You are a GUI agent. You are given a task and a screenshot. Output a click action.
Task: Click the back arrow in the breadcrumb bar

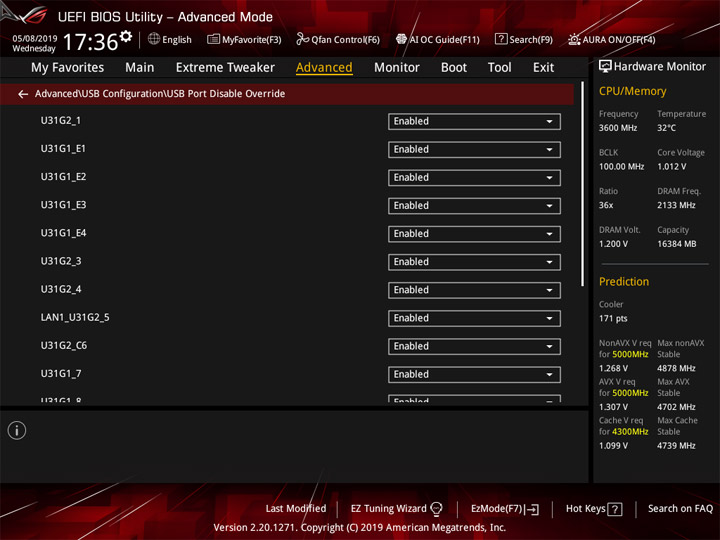tap(23, 94)
